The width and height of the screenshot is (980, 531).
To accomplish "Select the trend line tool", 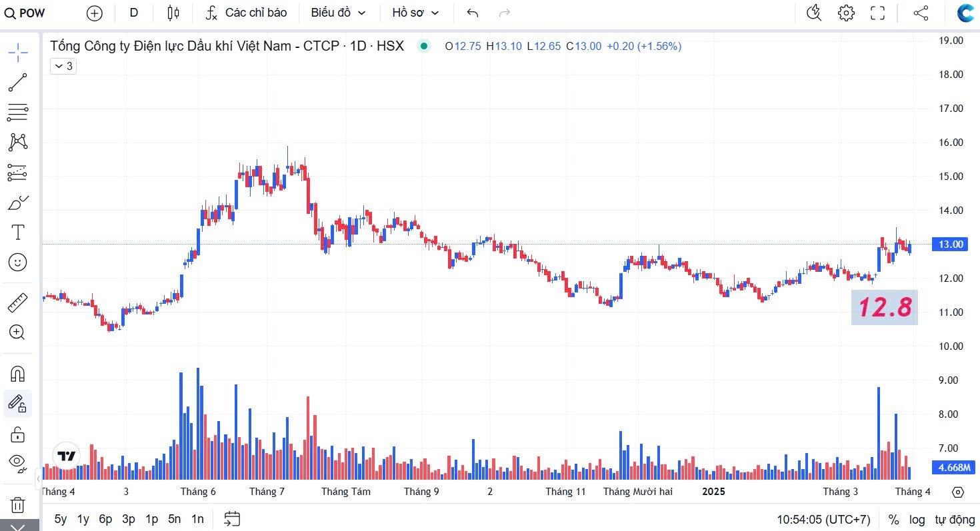I will (x=18, y=83).
